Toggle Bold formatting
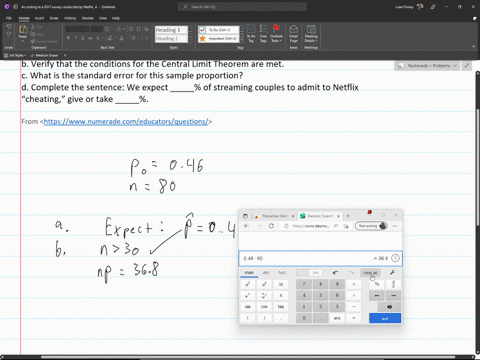This screenshot has width=480, height=360. [68, 38]
